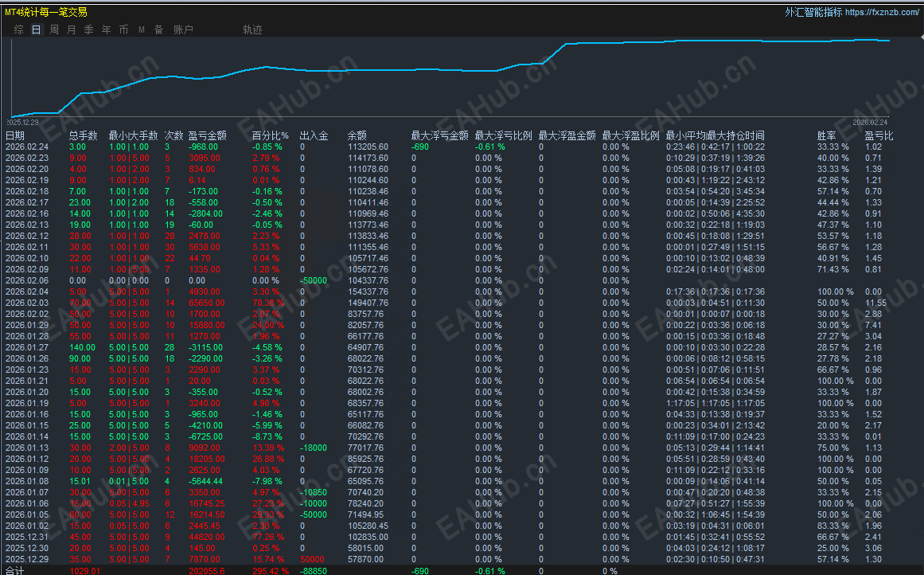Click the 2026.01.27 date cell
This screenshot has height=575, width=924.
pyautogui.click(x=27, y=347)
